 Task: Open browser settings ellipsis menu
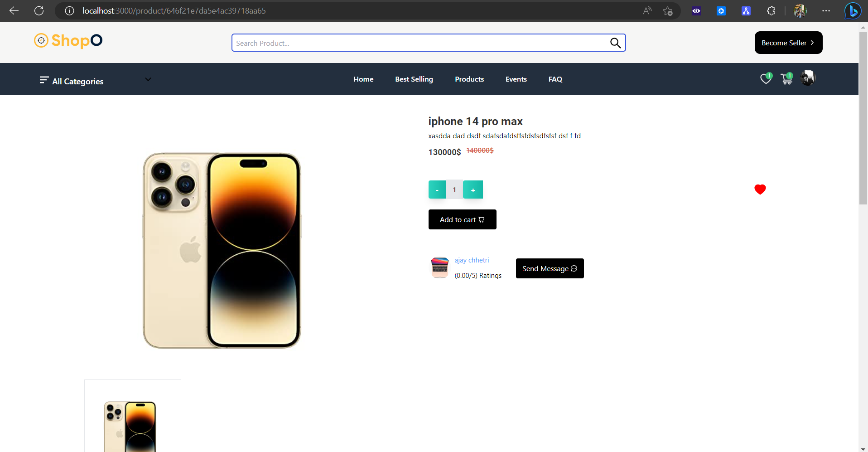pyautogui.click(x=826, y=11)
